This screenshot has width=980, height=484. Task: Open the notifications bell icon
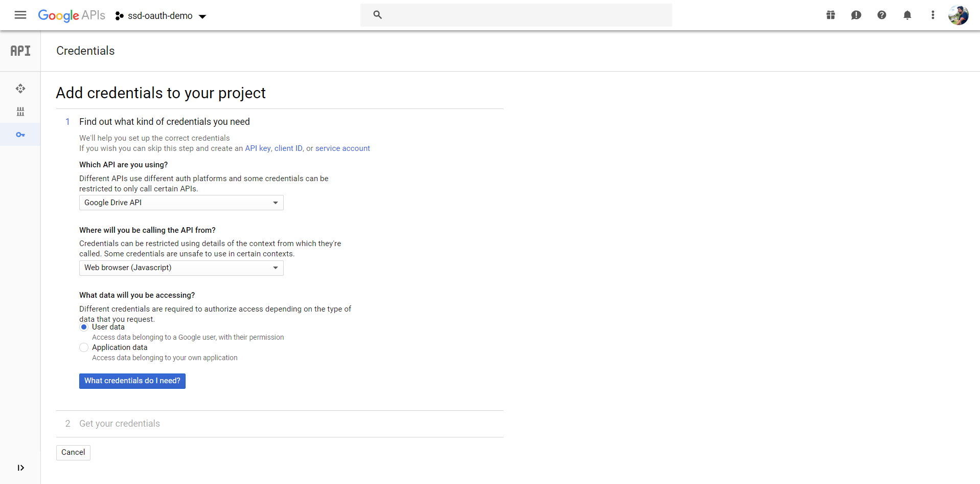(x=907, y=15)
